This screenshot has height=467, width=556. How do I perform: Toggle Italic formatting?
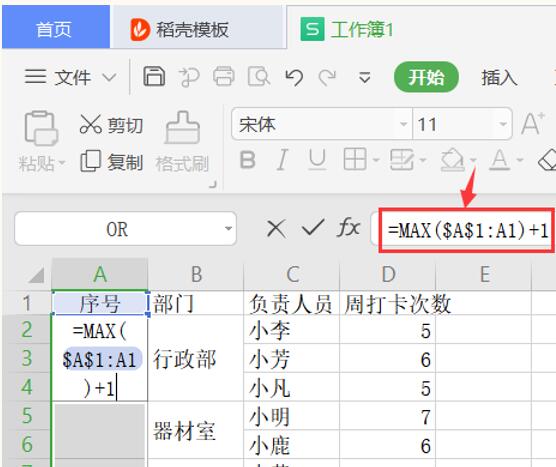282,160
